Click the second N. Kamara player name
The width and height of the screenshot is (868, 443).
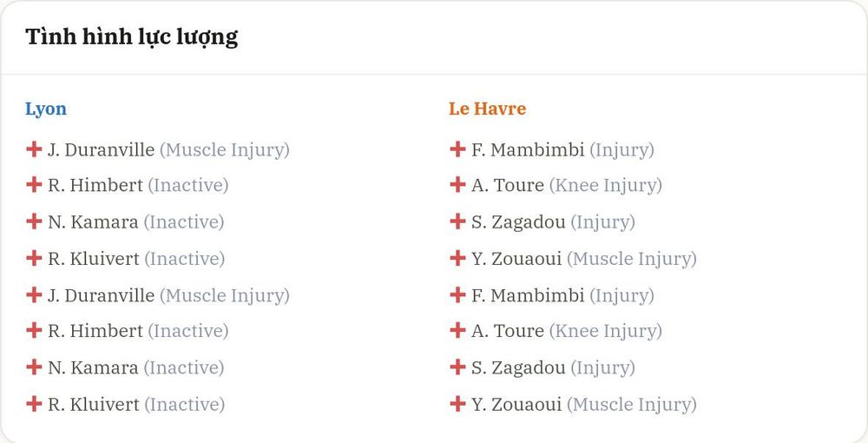pos(93,367)
